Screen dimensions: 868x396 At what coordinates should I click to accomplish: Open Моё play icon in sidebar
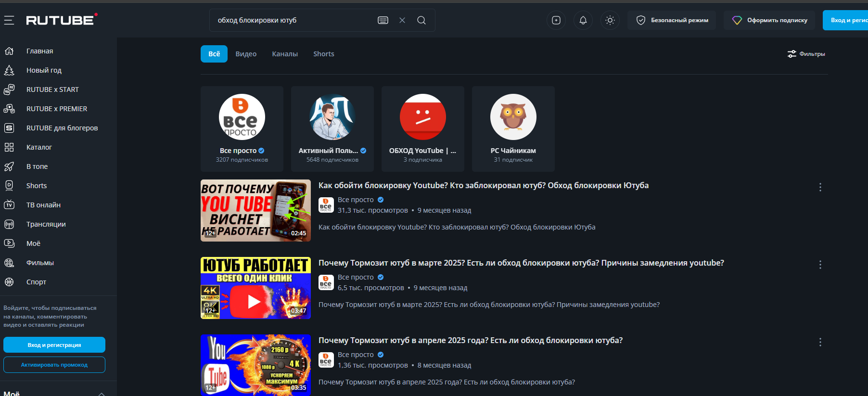coord(9,243)
